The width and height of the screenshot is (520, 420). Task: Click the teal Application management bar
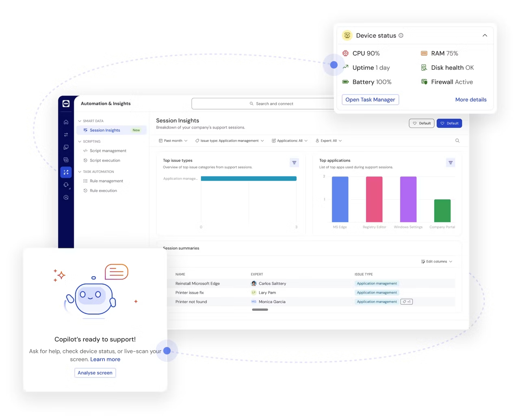point(249,179)
